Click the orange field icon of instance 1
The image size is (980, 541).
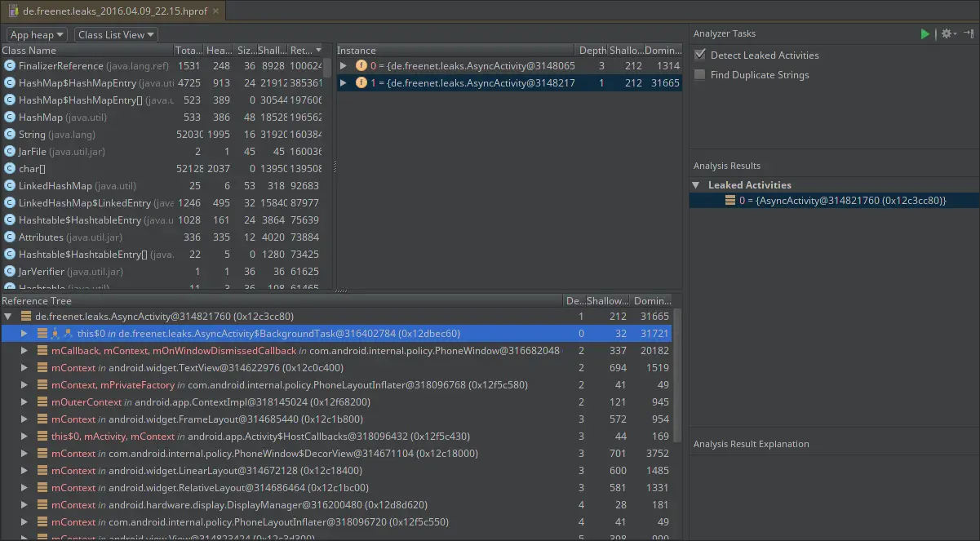click(x=361, y=82)
